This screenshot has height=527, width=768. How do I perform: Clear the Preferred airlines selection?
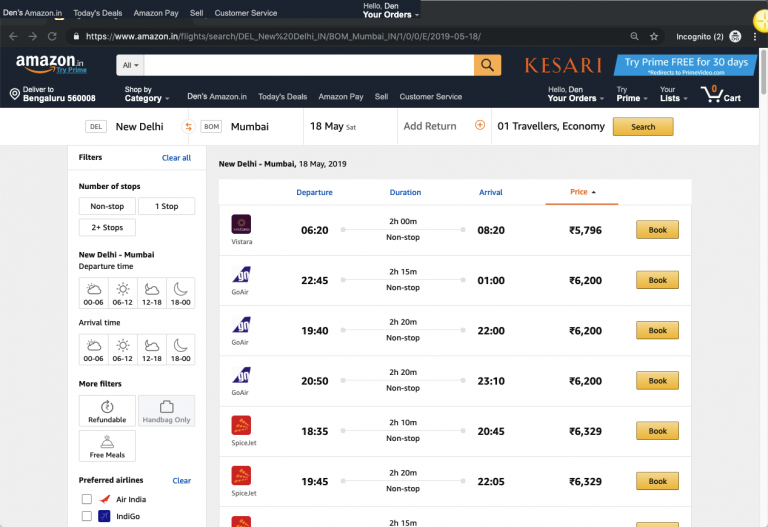tap(182, 480)
